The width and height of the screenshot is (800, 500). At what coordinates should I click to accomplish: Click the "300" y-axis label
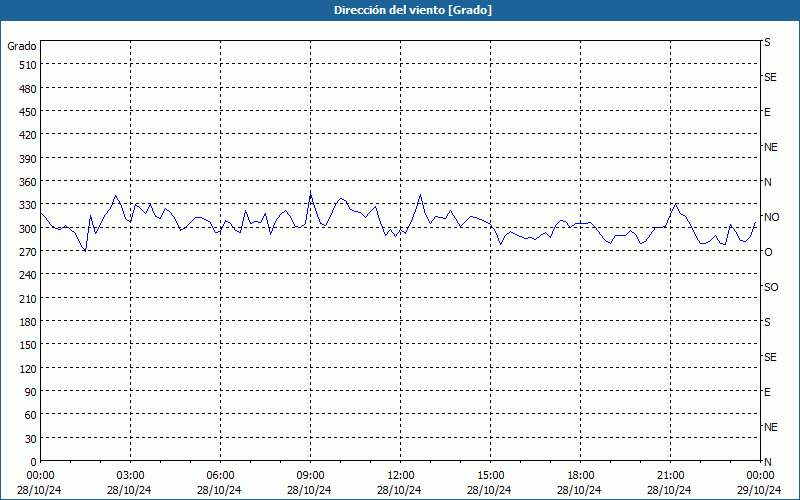point(28,229)
